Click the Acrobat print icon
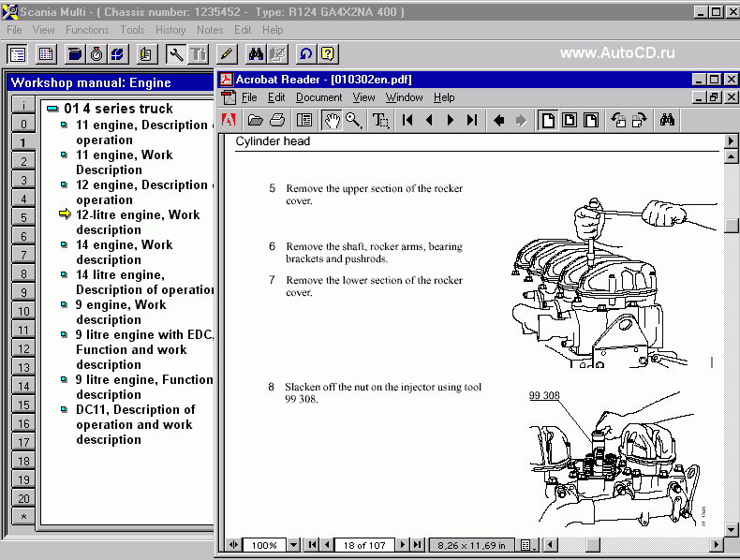The image size is (740, 560). pyautogui.click(x=277, y=120)
